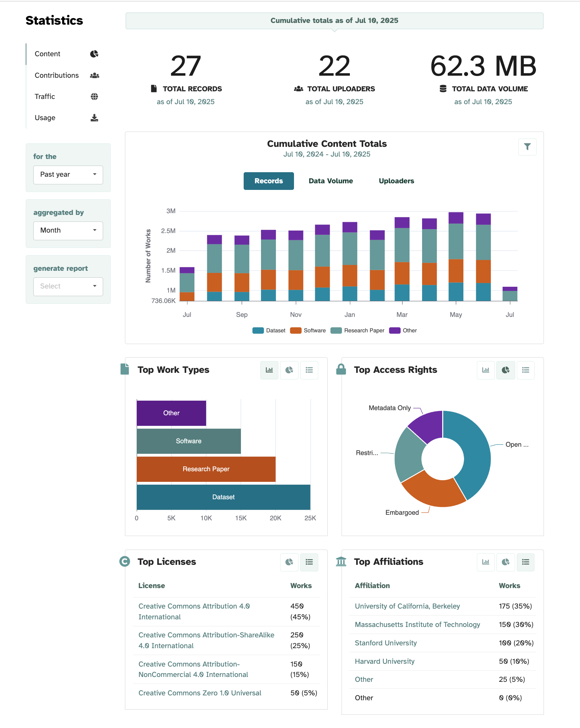The width and height of the screenshot is (580, 728).
Task: Toggle Research Paper series in legend
Action: click(x=358, y=330)
